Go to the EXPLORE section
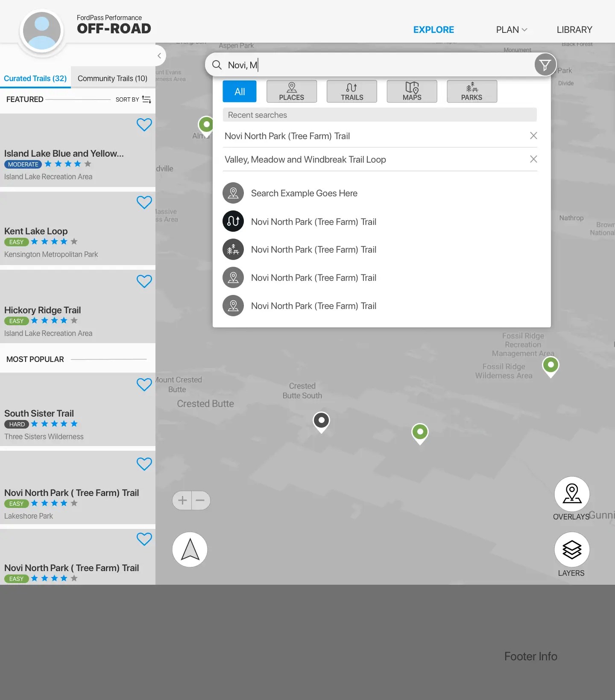 [433, 30]
